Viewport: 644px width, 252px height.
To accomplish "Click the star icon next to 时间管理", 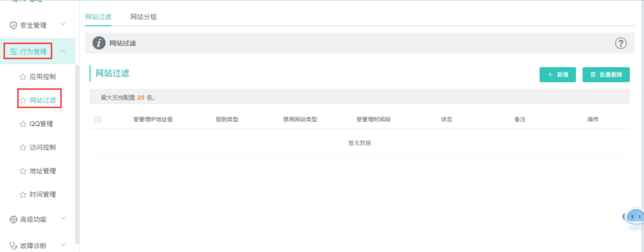I will pyautogui.click(x=23, y=194).
